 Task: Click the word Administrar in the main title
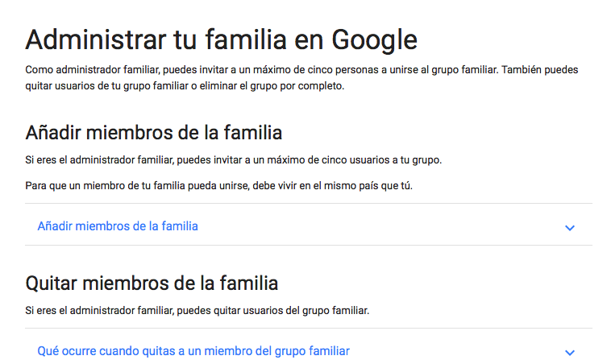[96, 40]
